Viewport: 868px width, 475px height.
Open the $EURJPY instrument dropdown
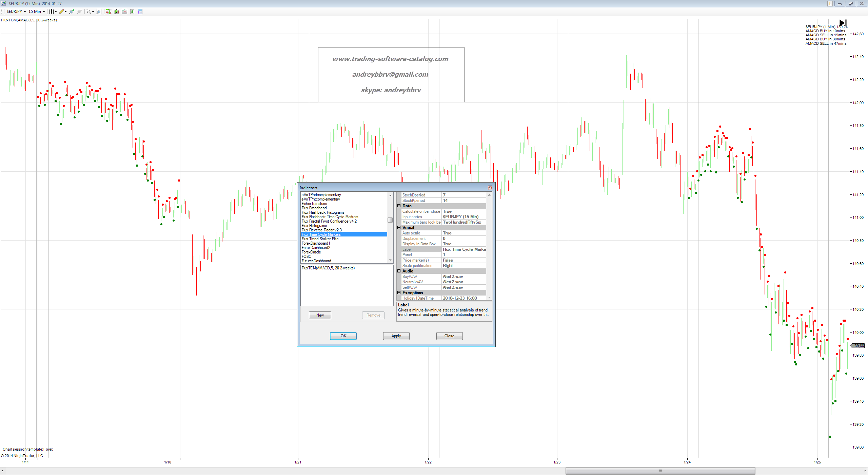(16, 12)
